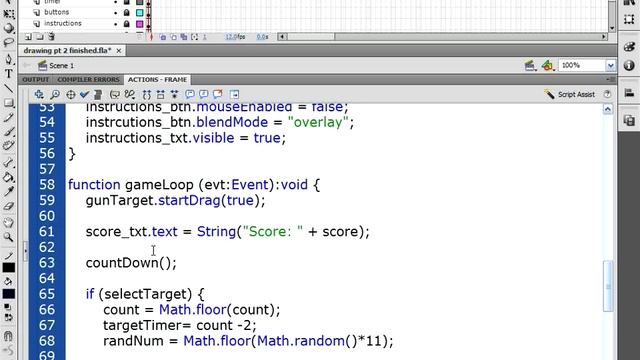Viewport: 640px width, 360px height.
Task: Click the Collapse between braces icon
Action: click(x=147, y=95)
